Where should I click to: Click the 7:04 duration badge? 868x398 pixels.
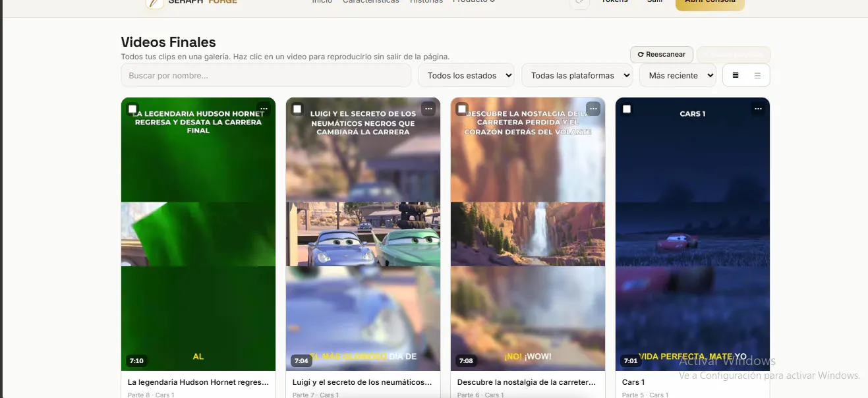tap(301, 360)
